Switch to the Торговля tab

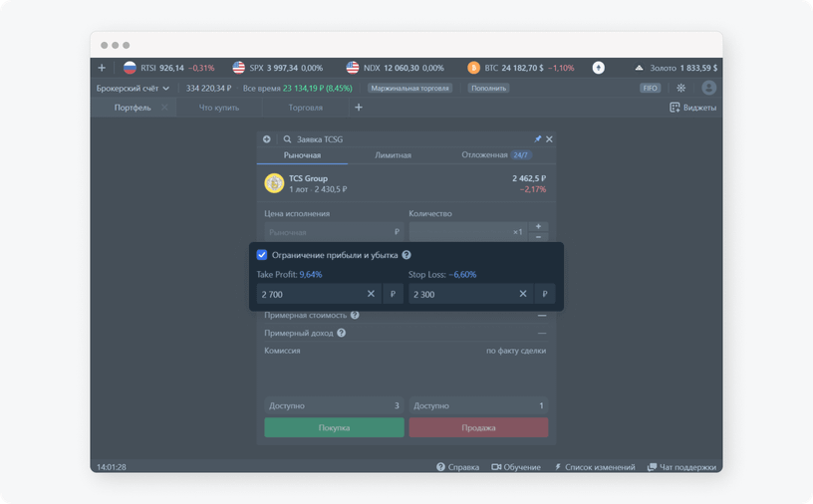306,108
